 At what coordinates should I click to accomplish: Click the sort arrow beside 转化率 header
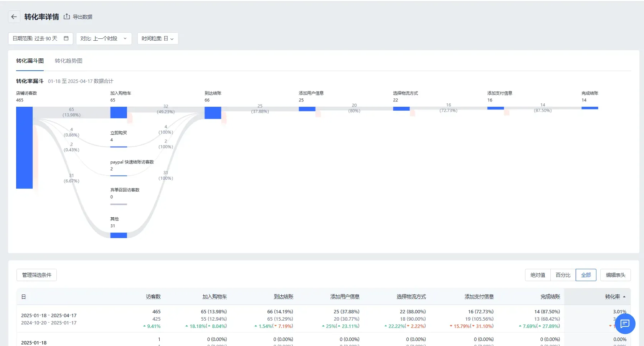(624, 297)
